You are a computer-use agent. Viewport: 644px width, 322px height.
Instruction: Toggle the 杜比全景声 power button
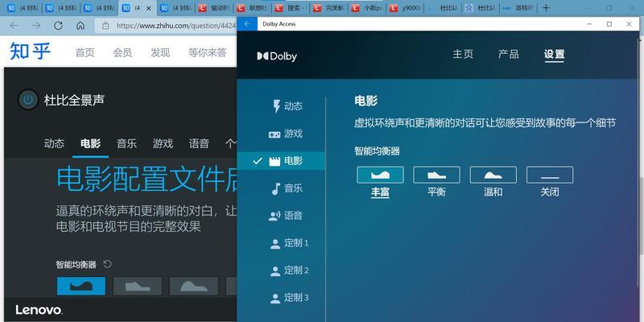[x=28, y=100]
